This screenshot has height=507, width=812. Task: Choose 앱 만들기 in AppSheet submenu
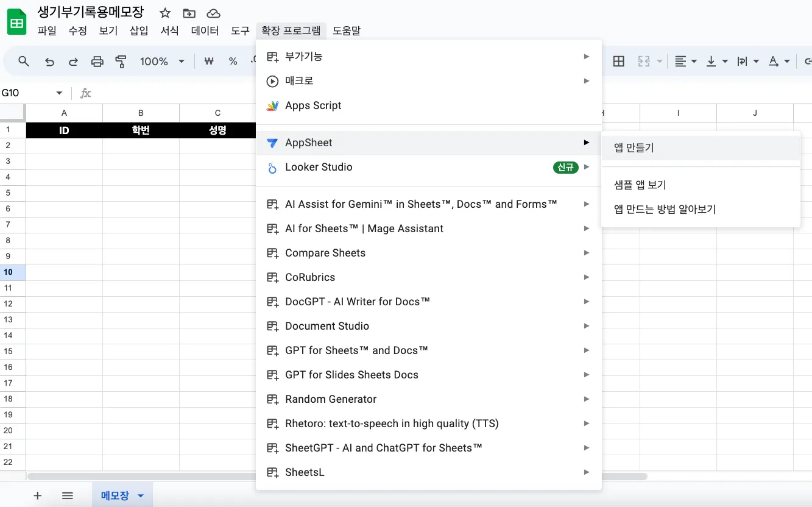coord(701,148)
